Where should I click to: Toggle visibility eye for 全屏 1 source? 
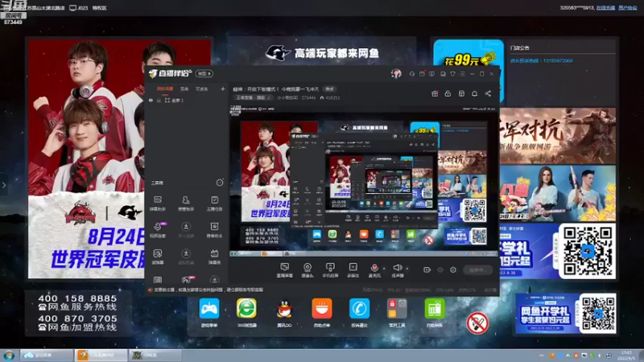click(151, 100)
